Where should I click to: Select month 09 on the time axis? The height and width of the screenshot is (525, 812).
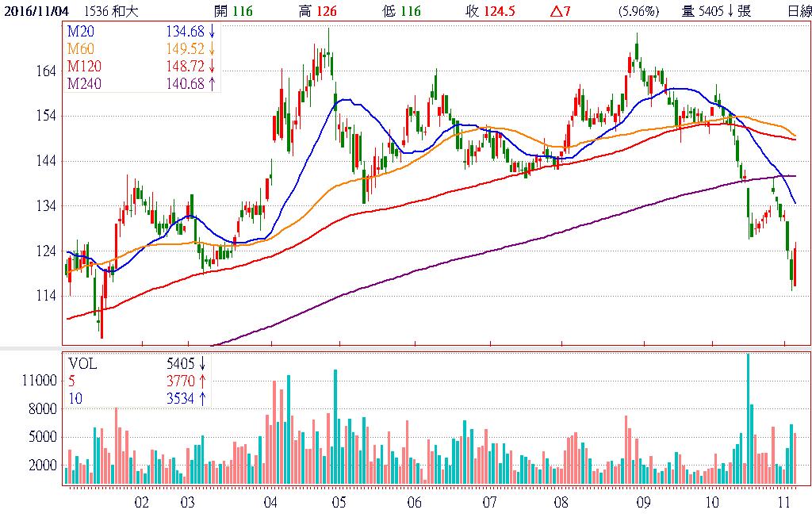coord(643,502)
